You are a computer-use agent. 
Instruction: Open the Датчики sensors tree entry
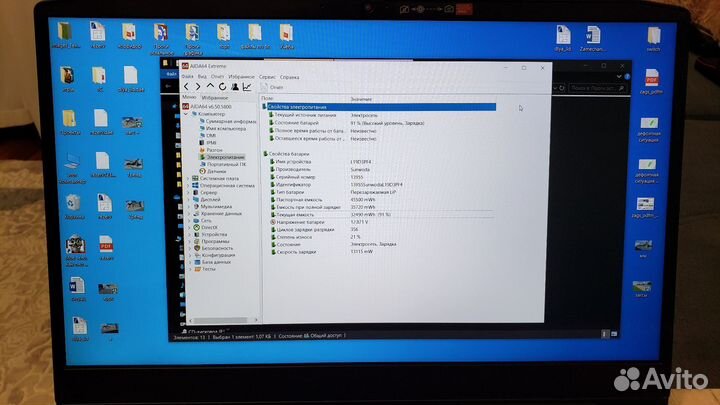click(213, 171)
